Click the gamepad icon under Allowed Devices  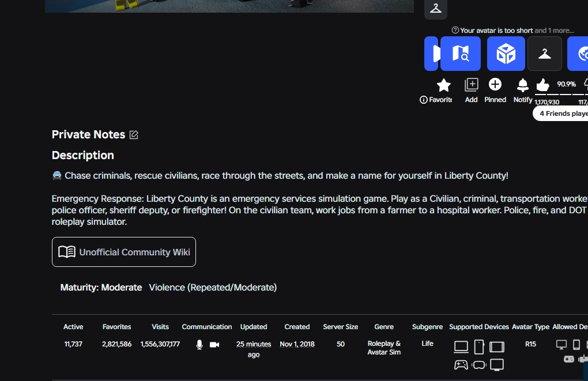(x=569, y=359)
